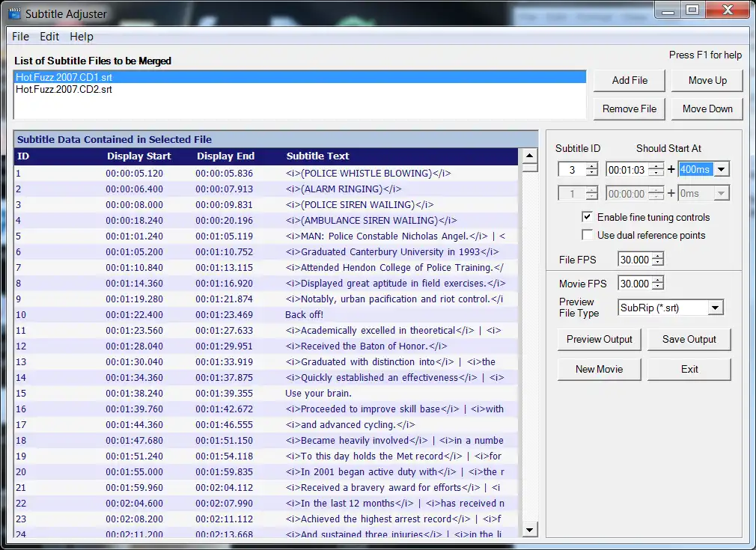Click the Display Start column header
This screenshot has height=550, width=756.
[139, 156]
